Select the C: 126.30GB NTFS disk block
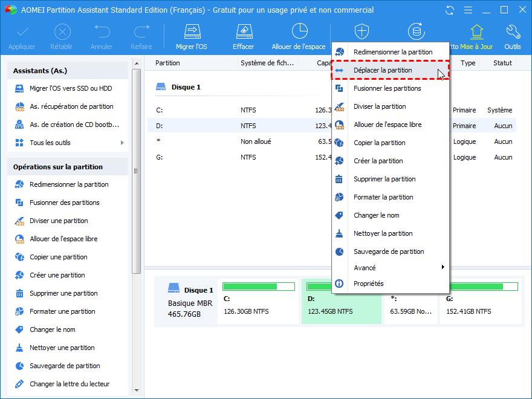 pos(258,302)
